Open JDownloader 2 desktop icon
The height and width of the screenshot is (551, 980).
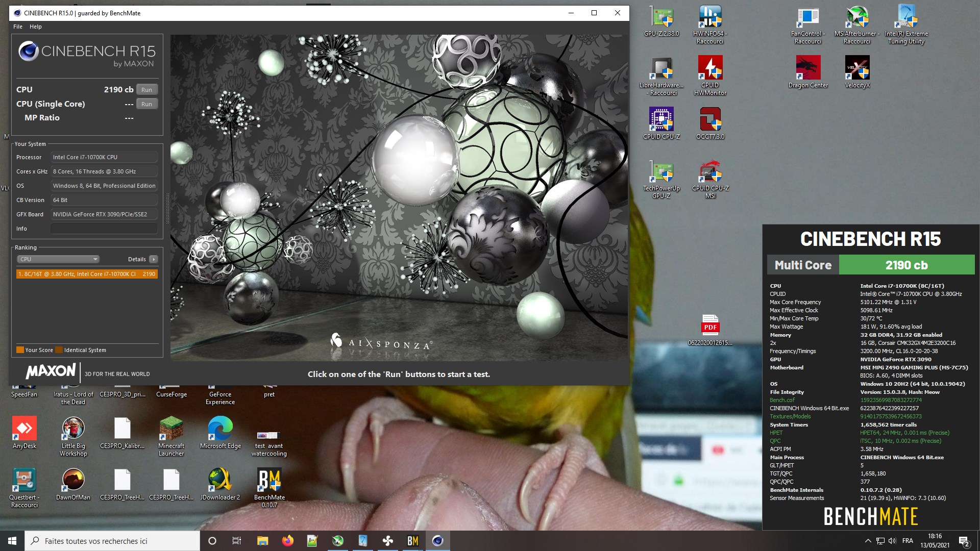pyautogui.click(x=220, y=484)
